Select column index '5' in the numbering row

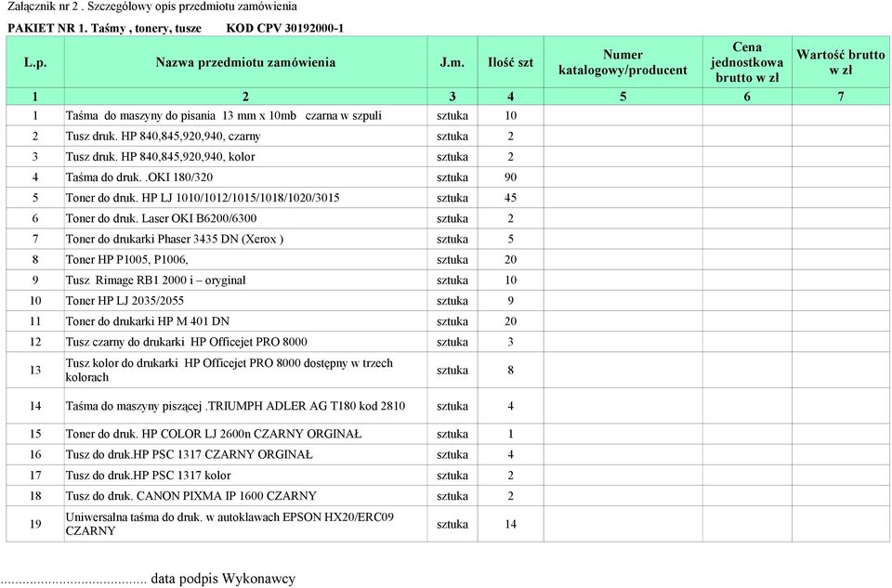point(623,97)
